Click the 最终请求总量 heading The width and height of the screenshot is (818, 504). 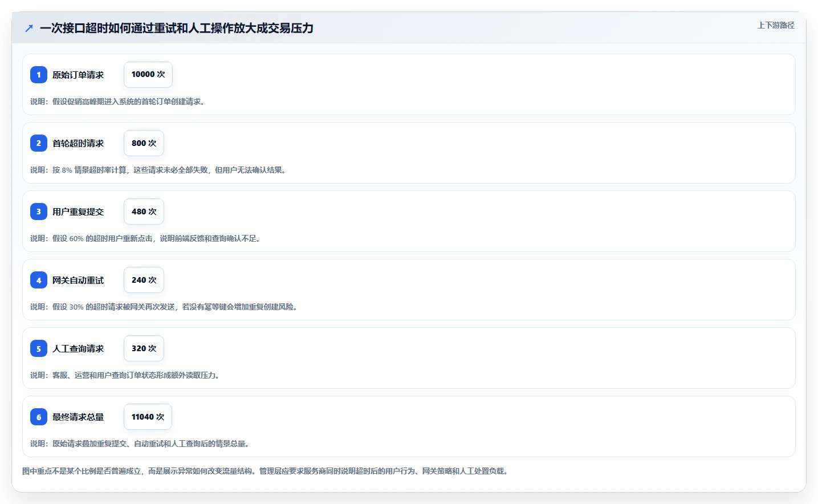tap(78, 417)
